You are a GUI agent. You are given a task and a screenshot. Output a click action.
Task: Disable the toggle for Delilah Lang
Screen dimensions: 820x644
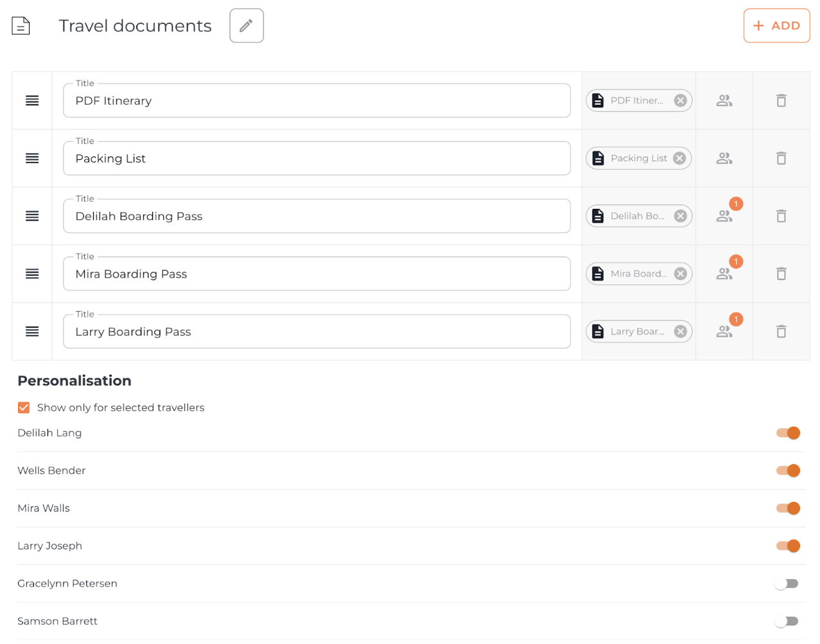[787, 433]
